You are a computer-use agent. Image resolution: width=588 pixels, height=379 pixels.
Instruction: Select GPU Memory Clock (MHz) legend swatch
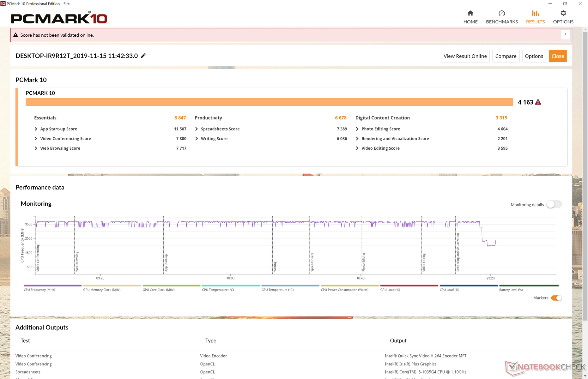tap(112, 286)
